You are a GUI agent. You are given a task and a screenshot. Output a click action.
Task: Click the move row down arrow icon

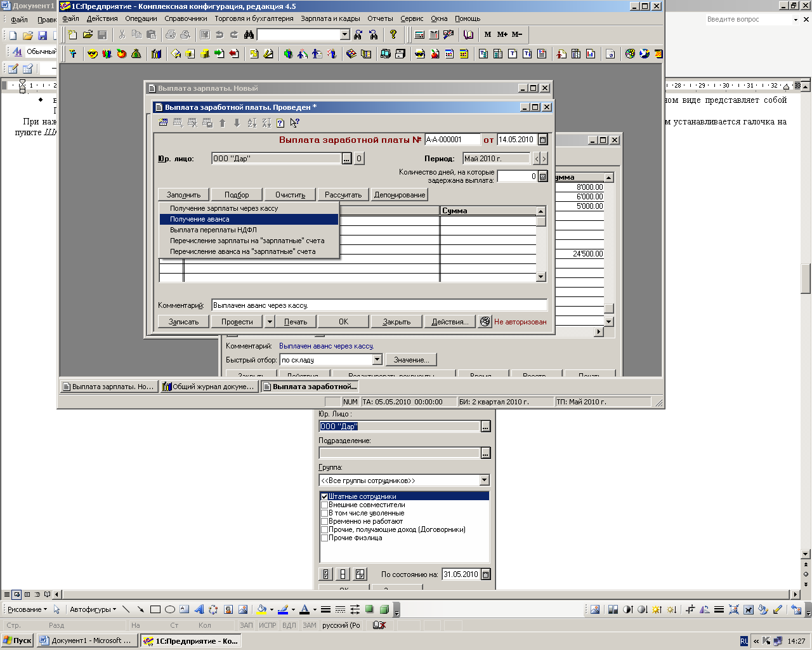tap(237, 123)
